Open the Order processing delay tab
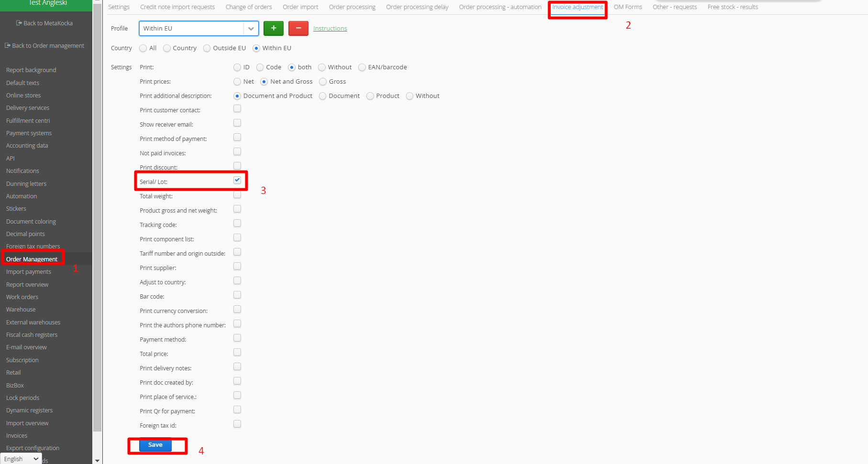Screen dimensions: 868x464 (417, 7)
